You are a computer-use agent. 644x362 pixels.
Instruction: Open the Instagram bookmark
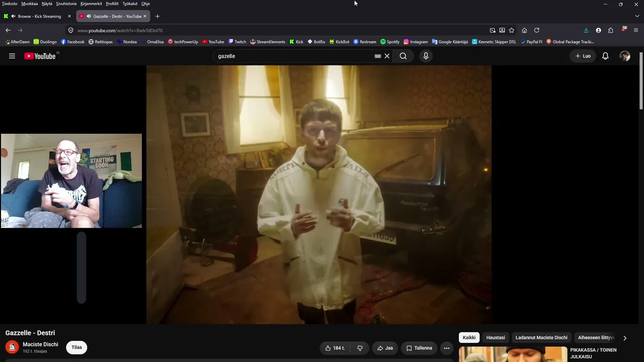coord(416,42)
